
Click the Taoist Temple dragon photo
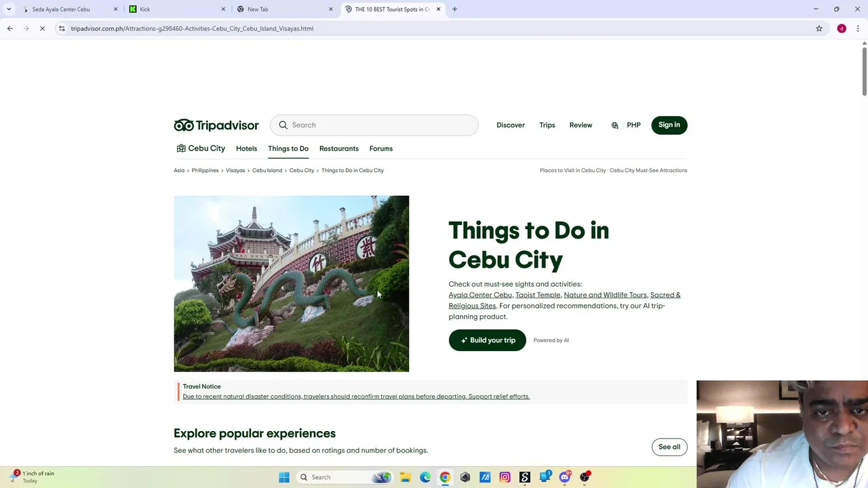tap(292, 283)
